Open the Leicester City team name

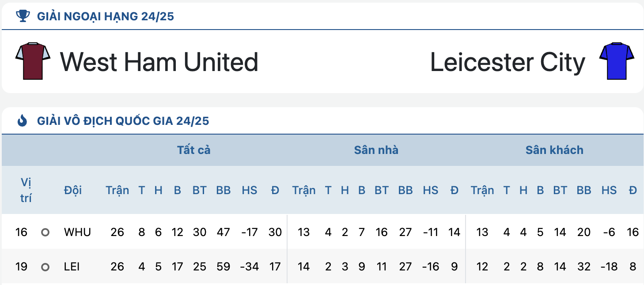click(x=508, y=62)
